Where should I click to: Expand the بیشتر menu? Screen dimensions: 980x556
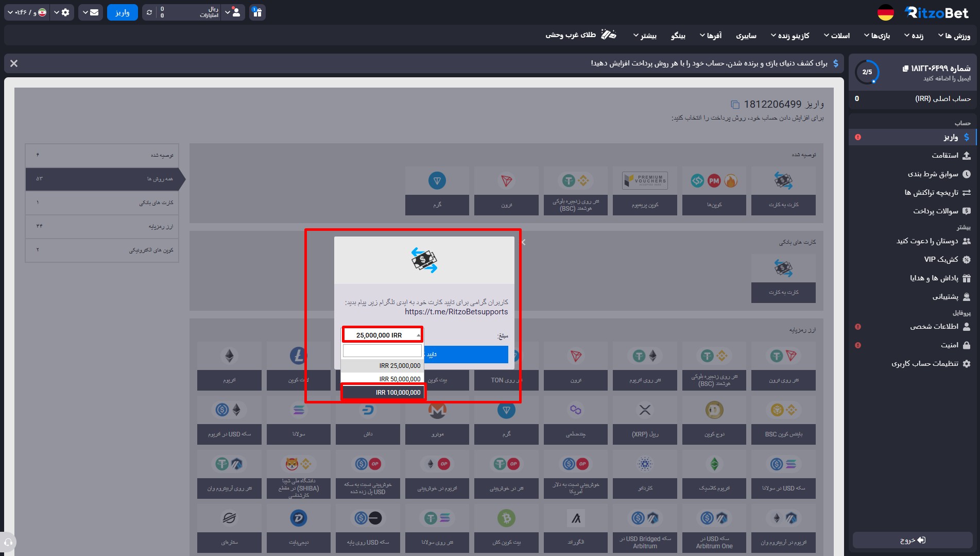pyautogui.click(x=645, y=36)
